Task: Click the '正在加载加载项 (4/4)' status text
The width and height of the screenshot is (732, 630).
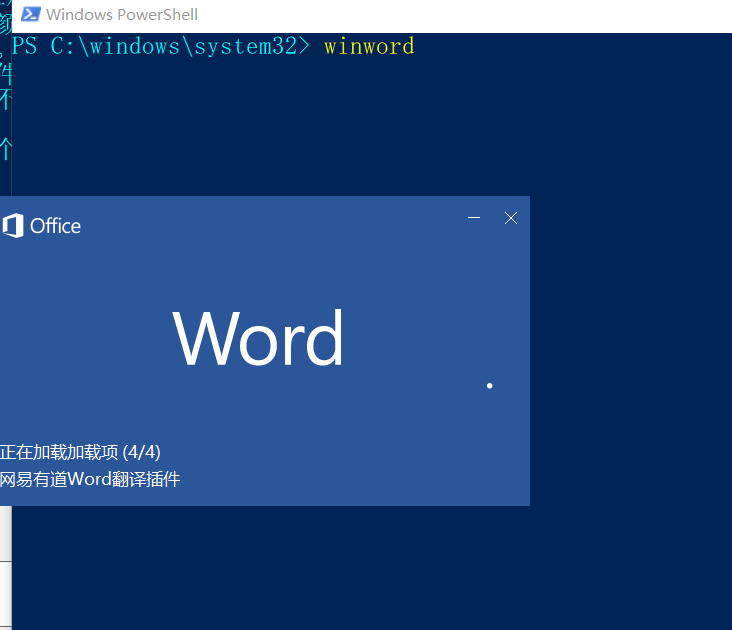Action: 80,452
